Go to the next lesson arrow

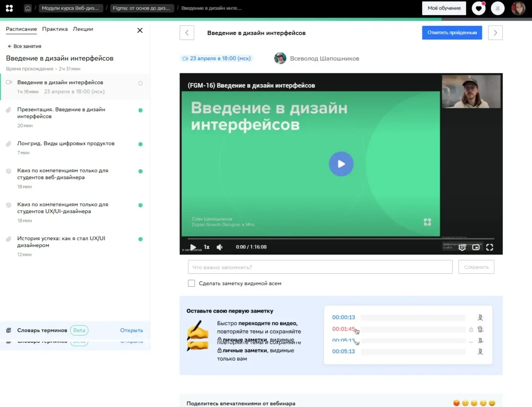coord(495,33)
